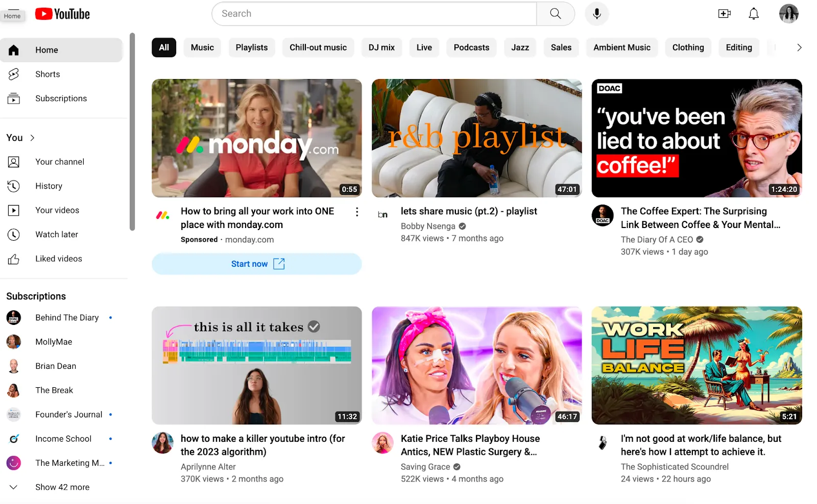817x504 pixels.
Task: Click the History clock icon
Action: pos(14,186)
